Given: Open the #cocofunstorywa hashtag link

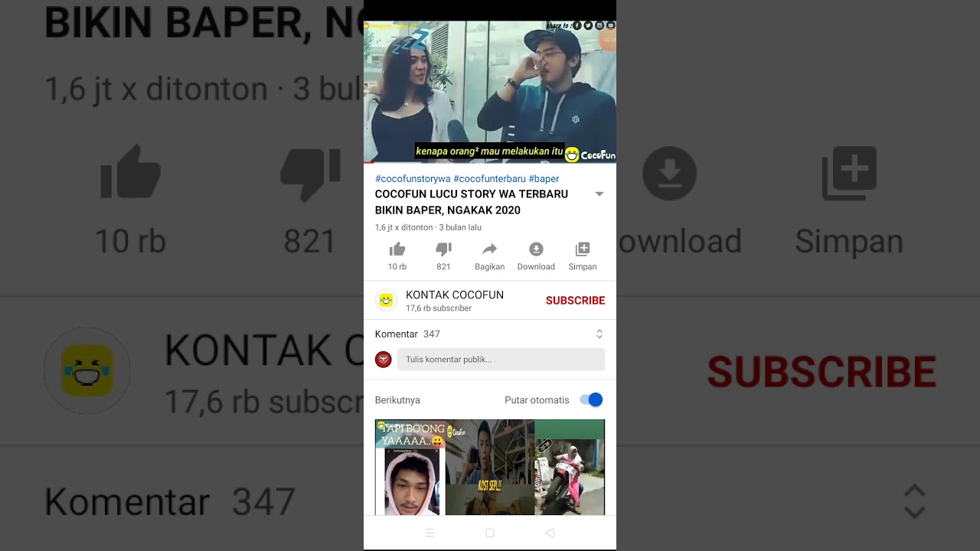Looking at the screenshot, I should 413,178.
